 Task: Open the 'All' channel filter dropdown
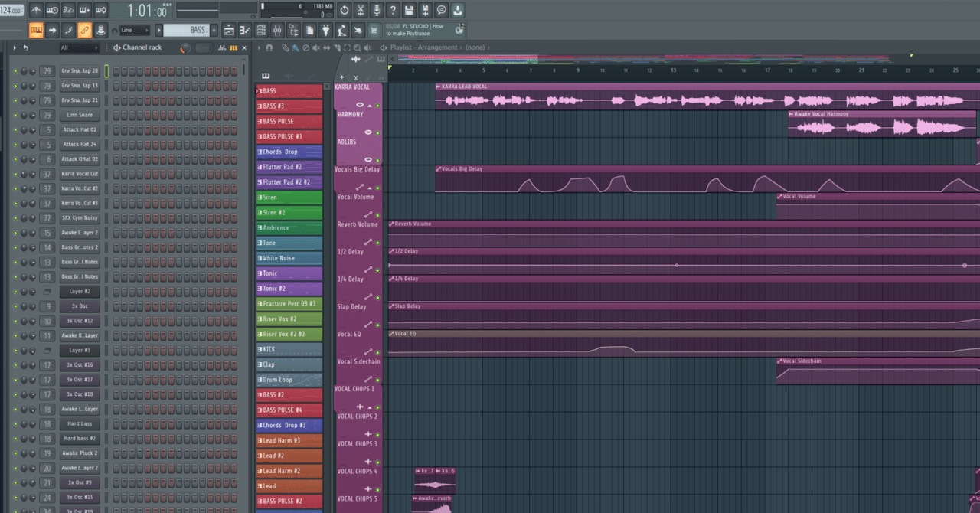(80, 47)
